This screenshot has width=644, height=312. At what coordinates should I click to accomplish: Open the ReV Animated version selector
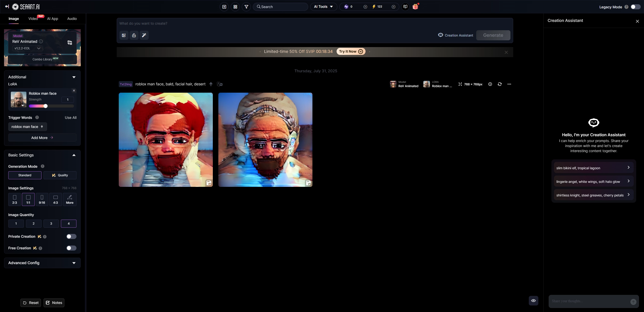27,48
